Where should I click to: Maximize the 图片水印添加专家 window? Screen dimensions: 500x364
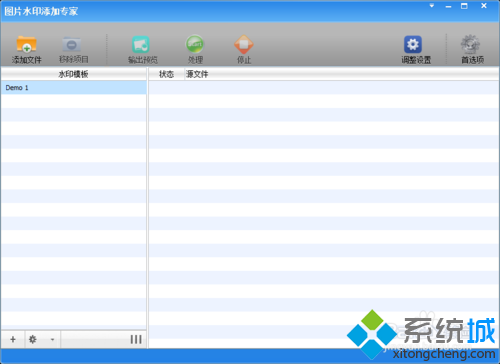[x=464, y=6]
